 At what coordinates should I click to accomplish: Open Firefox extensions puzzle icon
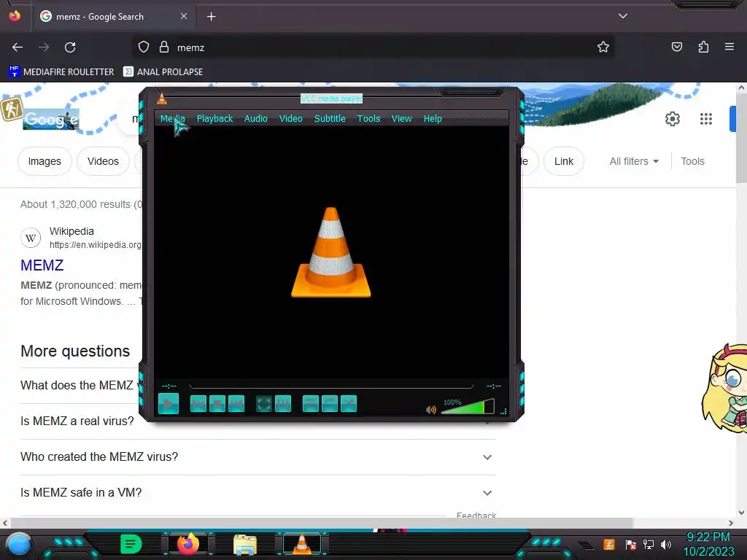pyautogui.click(x=703, y=47)
